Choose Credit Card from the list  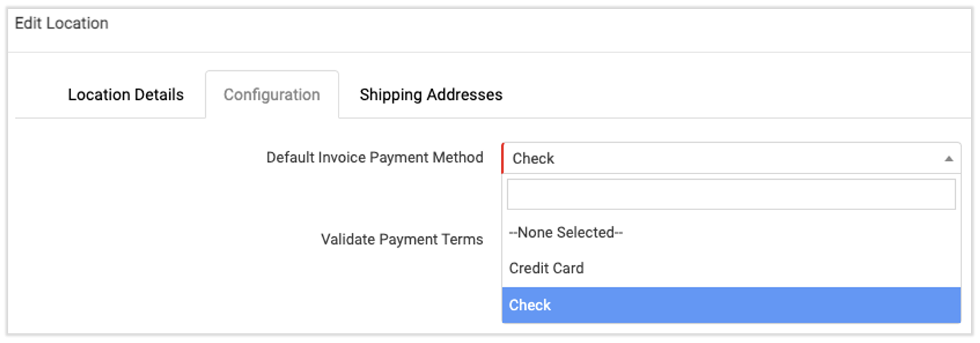546,268
